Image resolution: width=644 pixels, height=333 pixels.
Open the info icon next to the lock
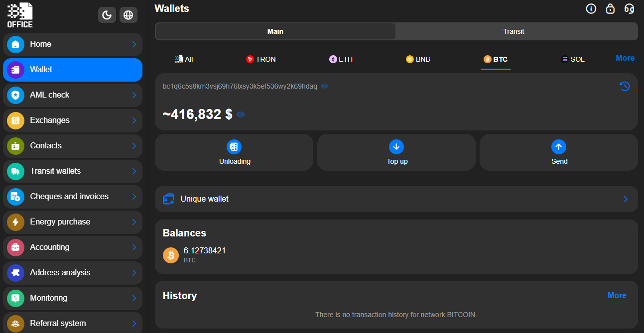[x=591, y=8]
